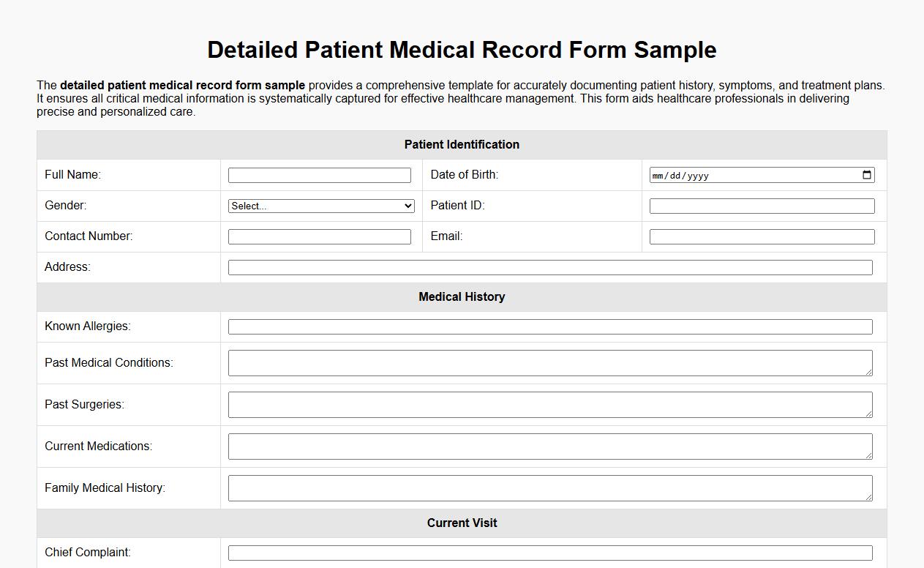This screenshot has height=568, width=924.
Task: Click inside the Past Medical Conditions textarea
Action: [550, 362]
